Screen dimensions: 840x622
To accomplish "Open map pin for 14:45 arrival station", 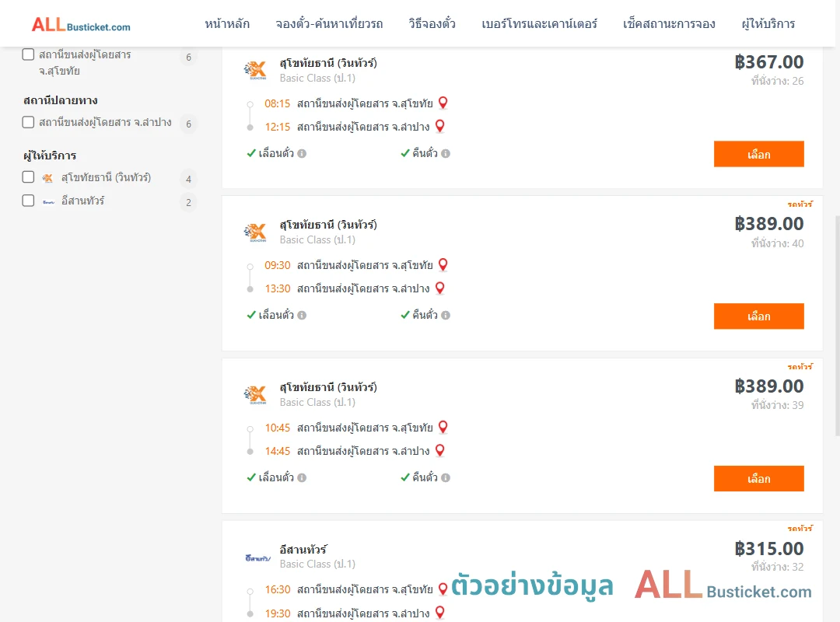I will pos(439,450).
